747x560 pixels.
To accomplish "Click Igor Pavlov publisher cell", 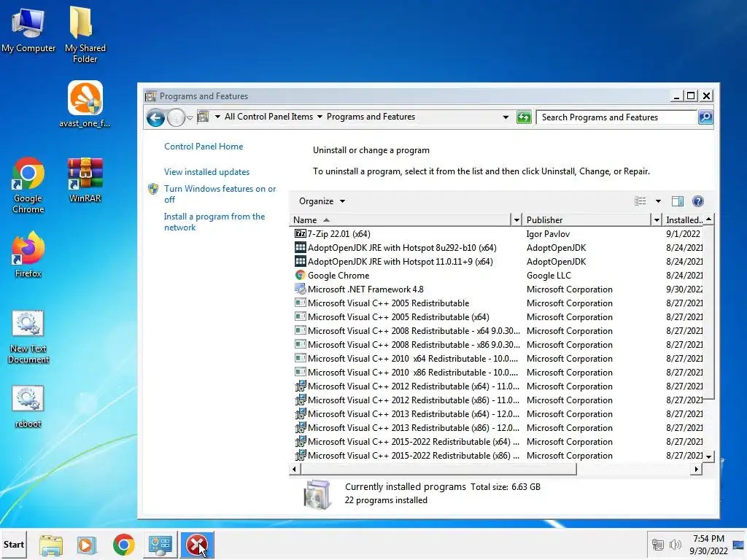I will tap(548, 234).
